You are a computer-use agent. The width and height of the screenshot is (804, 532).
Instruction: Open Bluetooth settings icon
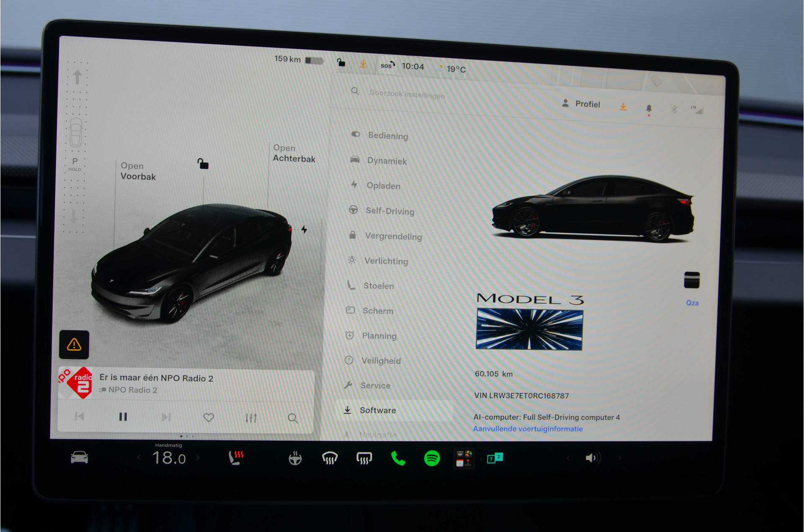[x=674, y=110]
